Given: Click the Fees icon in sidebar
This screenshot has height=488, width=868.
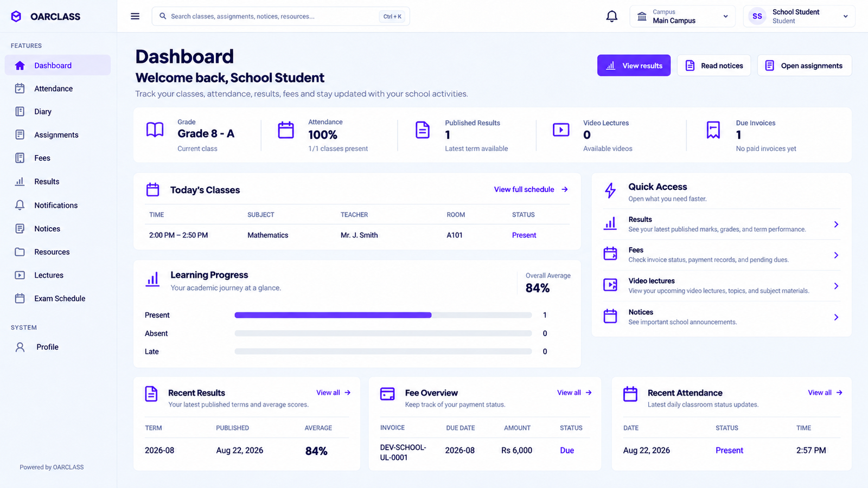Looking at the screenshot, I should (x=20, y=158).
